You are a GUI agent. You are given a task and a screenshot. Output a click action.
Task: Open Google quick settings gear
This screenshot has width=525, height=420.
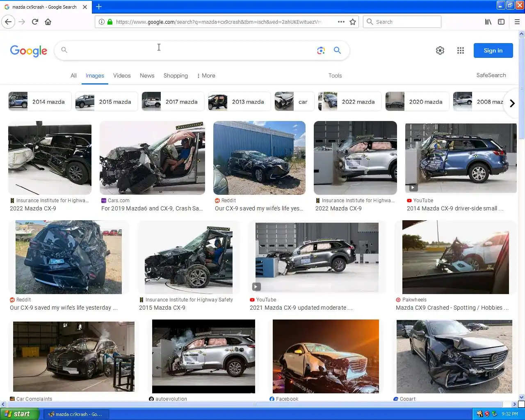pos(440,50)
